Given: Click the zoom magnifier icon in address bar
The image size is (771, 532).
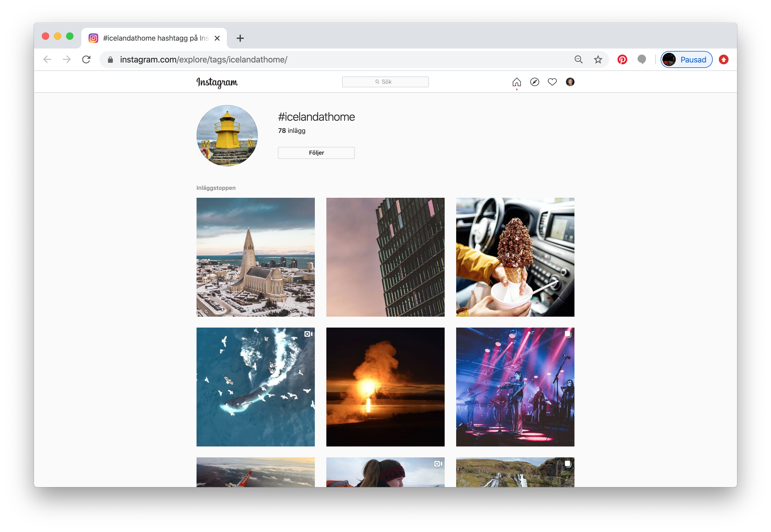Looking at the screenshot, I should pyautogui.click(x=578, y=59).
